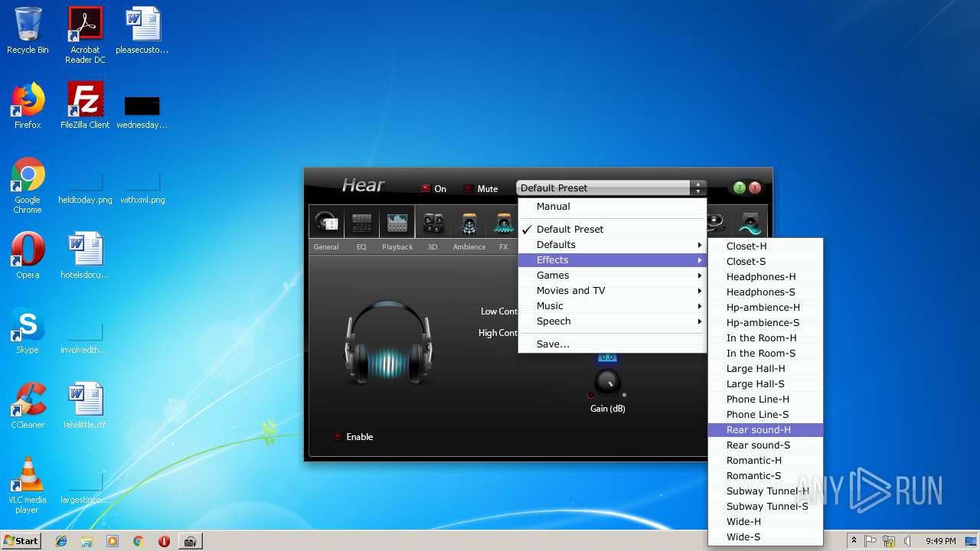Click the clock showing 9:49 PM
Image resolution: width=980 pixels, height=551 pixels.
point(940,541)
